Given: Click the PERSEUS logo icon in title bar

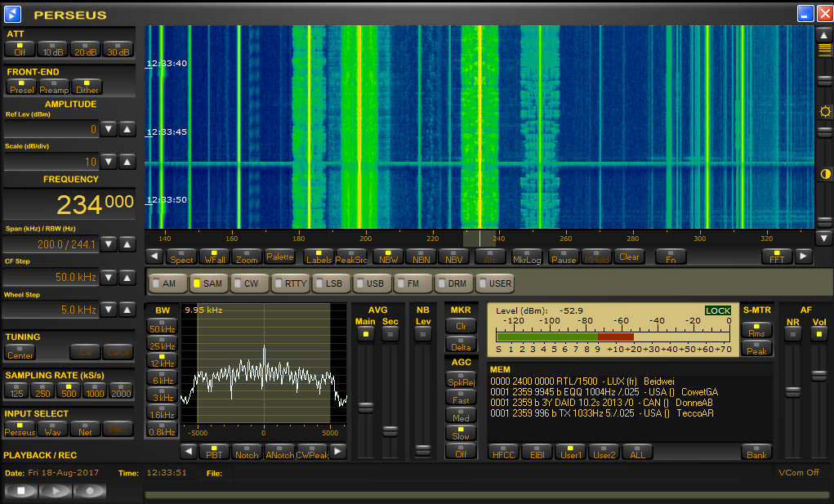Looking at the screenshot, I should pos(13,13).
